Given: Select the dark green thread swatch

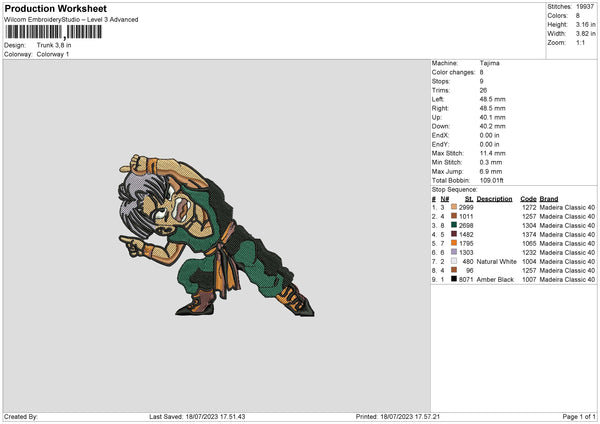Looking at the screenshot, I should pos(455,226).
